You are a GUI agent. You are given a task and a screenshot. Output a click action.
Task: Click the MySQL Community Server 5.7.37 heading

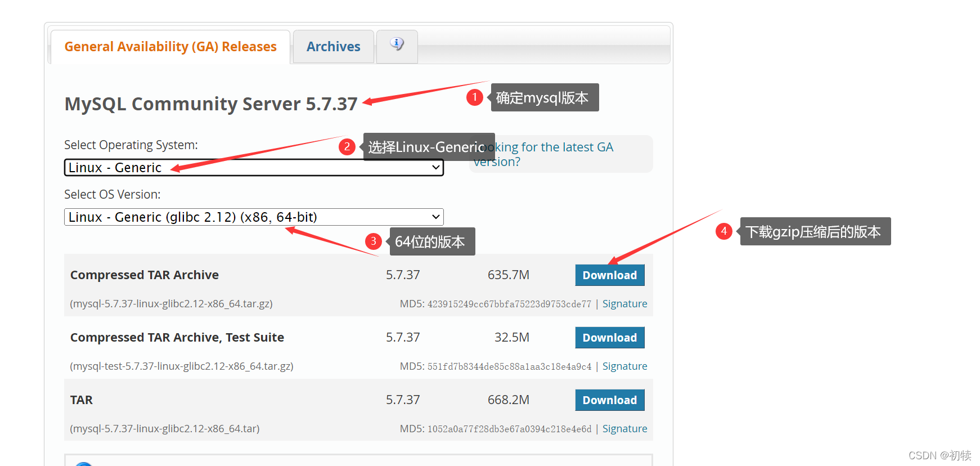(211, 104)
